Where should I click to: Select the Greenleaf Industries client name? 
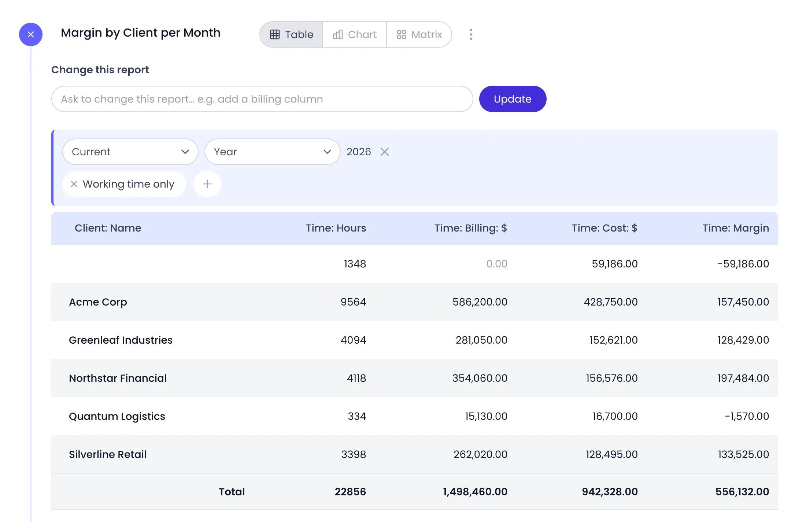click(x=121, y=340)
